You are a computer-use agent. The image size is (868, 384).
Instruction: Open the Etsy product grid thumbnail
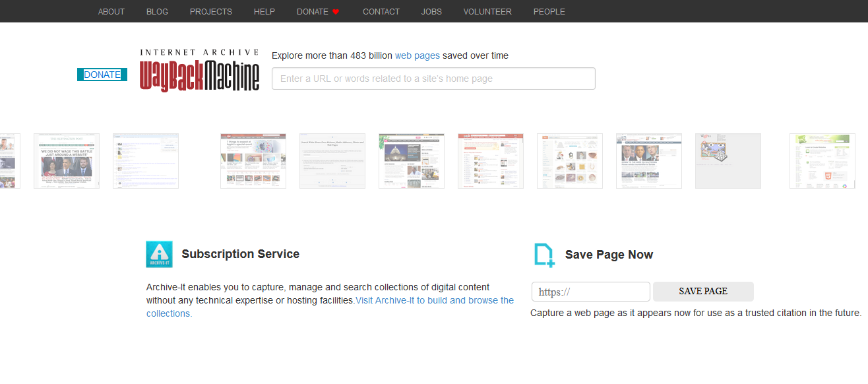tap(570, 161)
